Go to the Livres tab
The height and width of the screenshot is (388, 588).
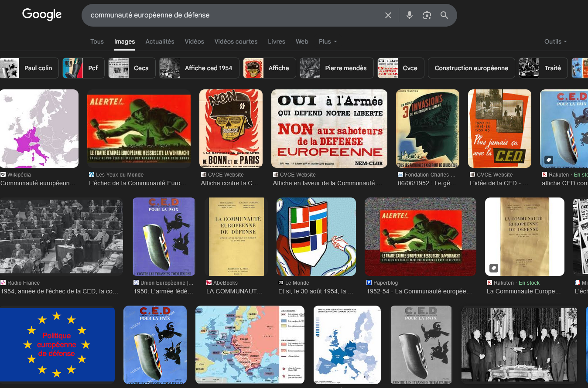(x=277, y=41)
